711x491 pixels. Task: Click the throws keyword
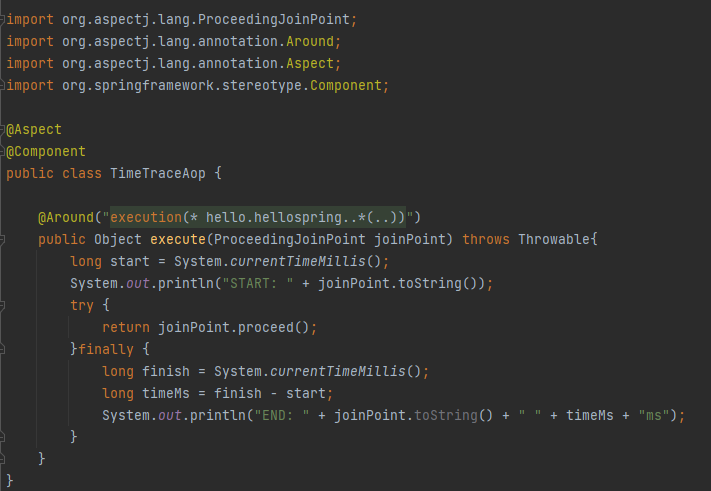pyautogui.click(x=486, y=239)
